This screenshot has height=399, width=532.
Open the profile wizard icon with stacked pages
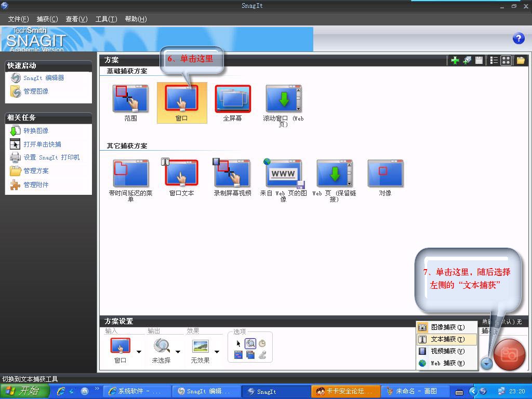pos(467,60)
